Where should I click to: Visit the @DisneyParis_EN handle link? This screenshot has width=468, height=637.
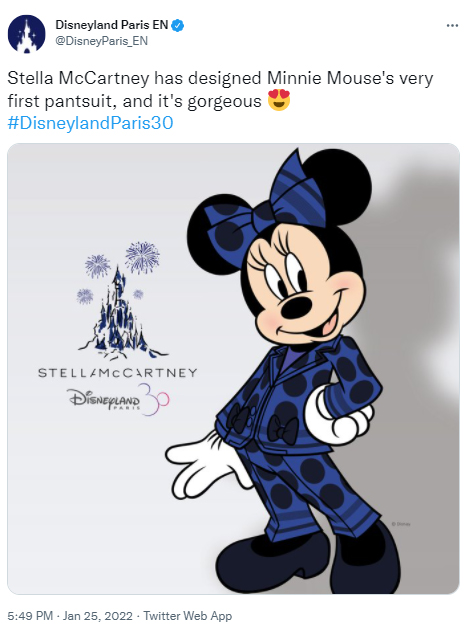[x=102, y=41]
